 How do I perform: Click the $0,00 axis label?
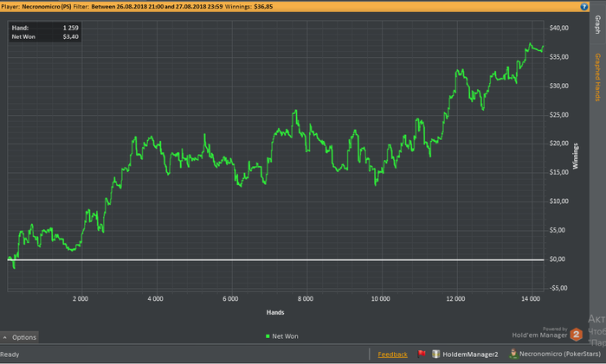pyautogui.click(x=558, y=259)
